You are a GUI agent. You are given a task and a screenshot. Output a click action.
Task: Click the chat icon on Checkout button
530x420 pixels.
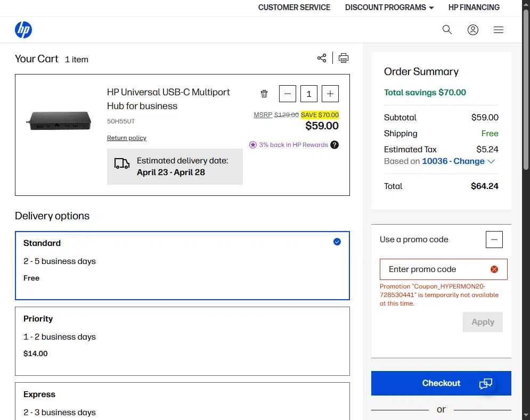pyautogui.click(x=486, y=383)
